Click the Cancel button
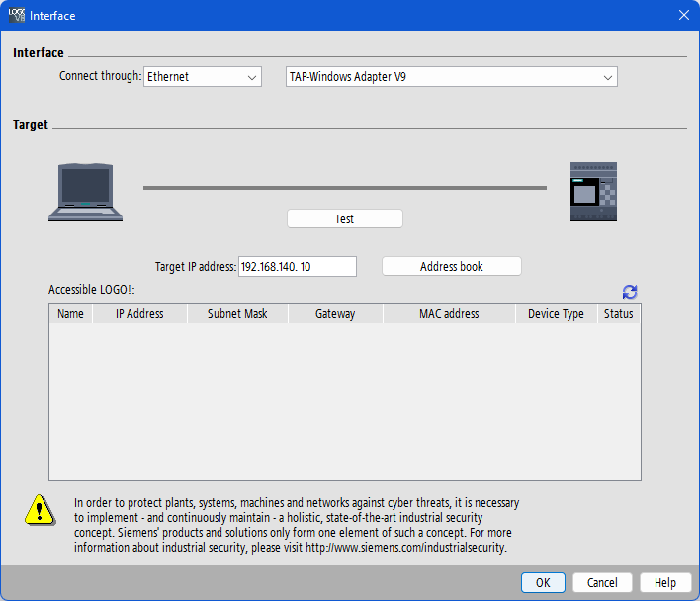 click(x=602, y=582)
